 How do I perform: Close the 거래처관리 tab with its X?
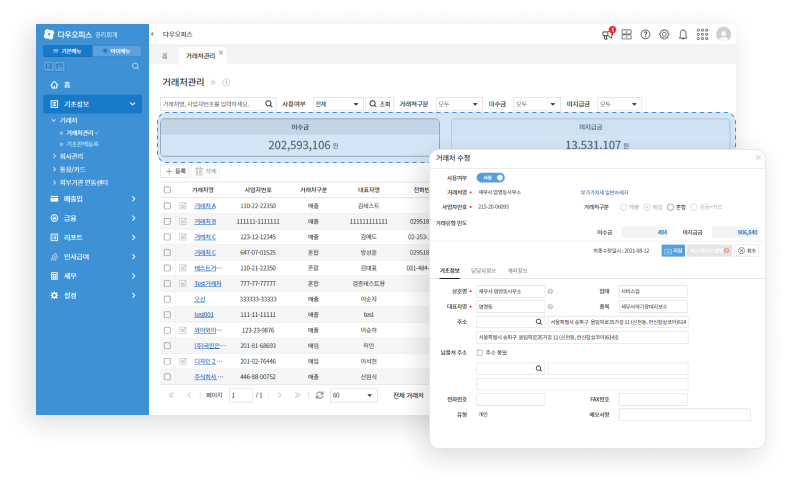click(220, 52)
